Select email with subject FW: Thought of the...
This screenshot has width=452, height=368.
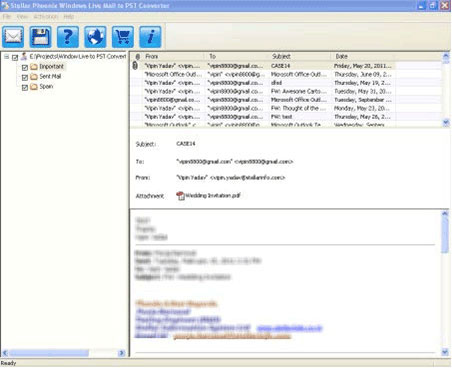(263, 108)
